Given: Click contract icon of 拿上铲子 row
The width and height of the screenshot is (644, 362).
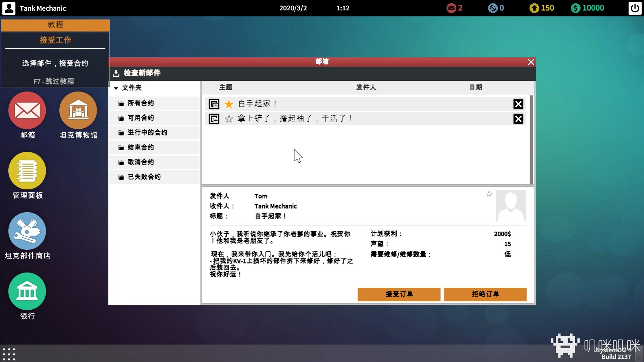Looking at the screenshot, I should coord(214,119).
